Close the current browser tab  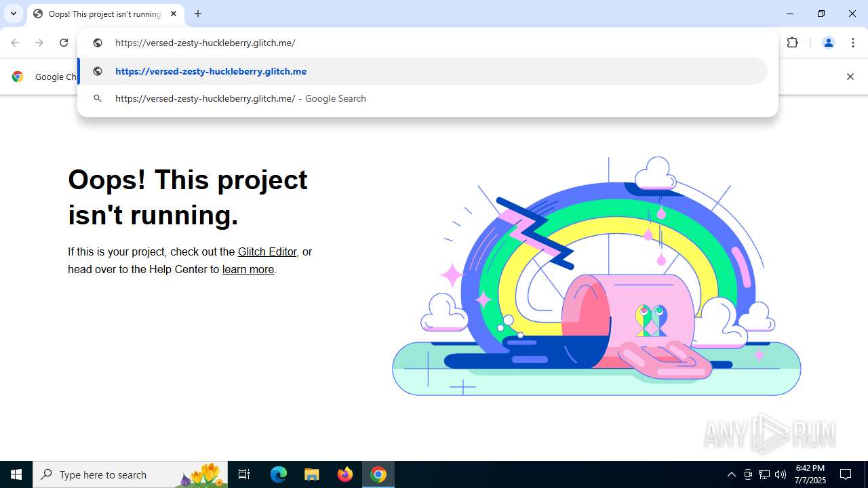coord(174,14)
